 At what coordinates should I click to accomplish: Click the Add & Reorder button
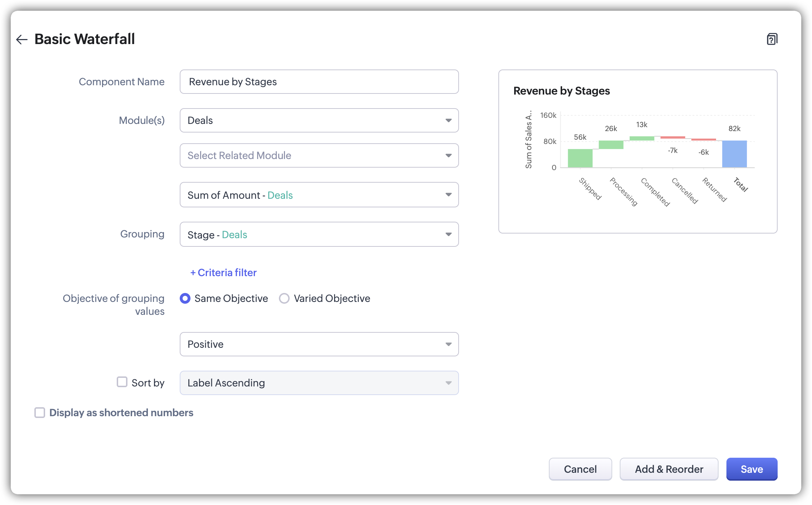(x=669, y=469)
